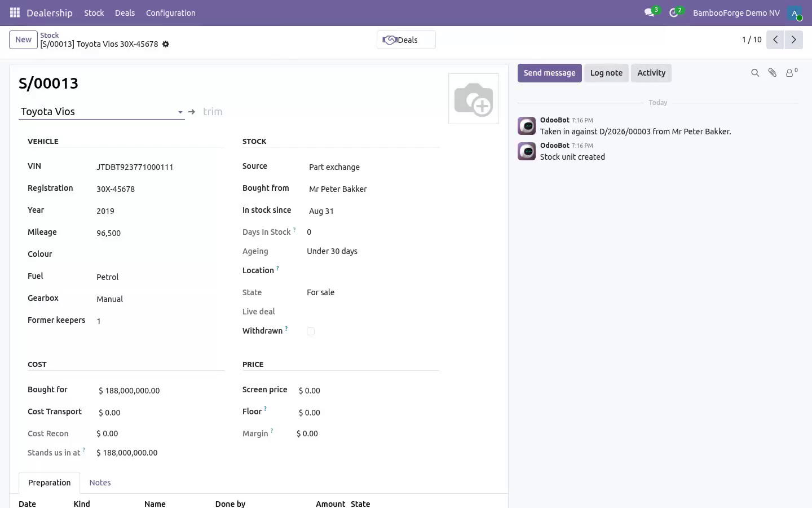Click BambooForge Demo NV company switcher

(736, 13)
